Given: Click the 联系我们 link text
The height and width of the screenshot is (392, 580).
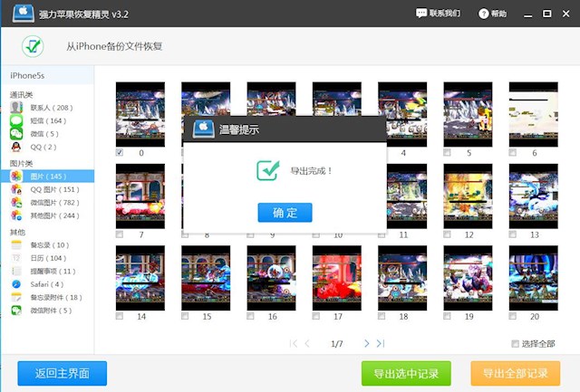Looking at the screenshot, I should click(x=445, y=14).
